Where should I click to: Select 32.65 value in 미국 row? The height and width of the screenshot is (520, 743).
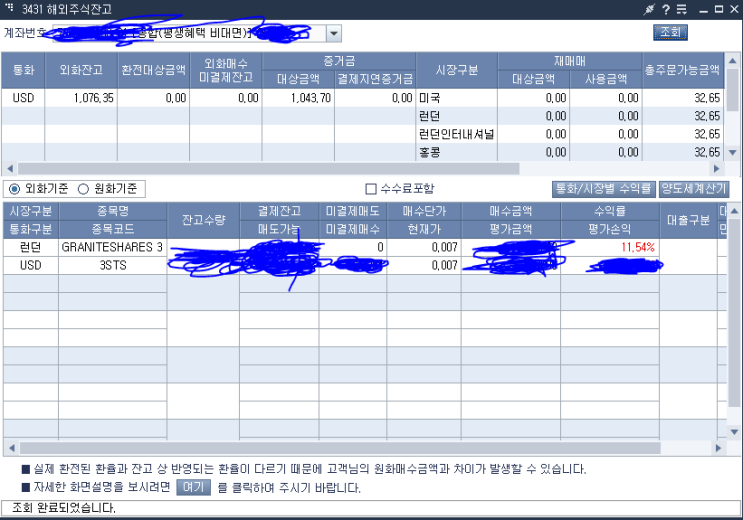tap(683, 98)
